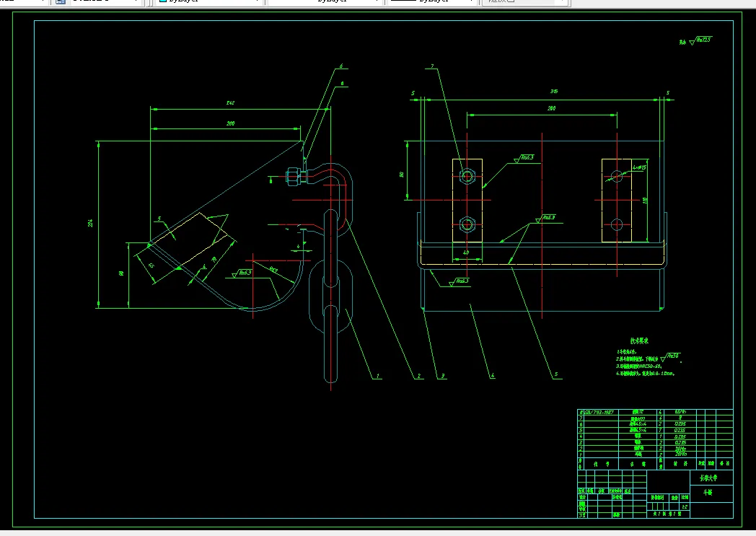756x536 pixels.
Task: Click the uppermost Ra6.3 symbol in the front view
Action: pyautogui.click(x=524, y=158)
